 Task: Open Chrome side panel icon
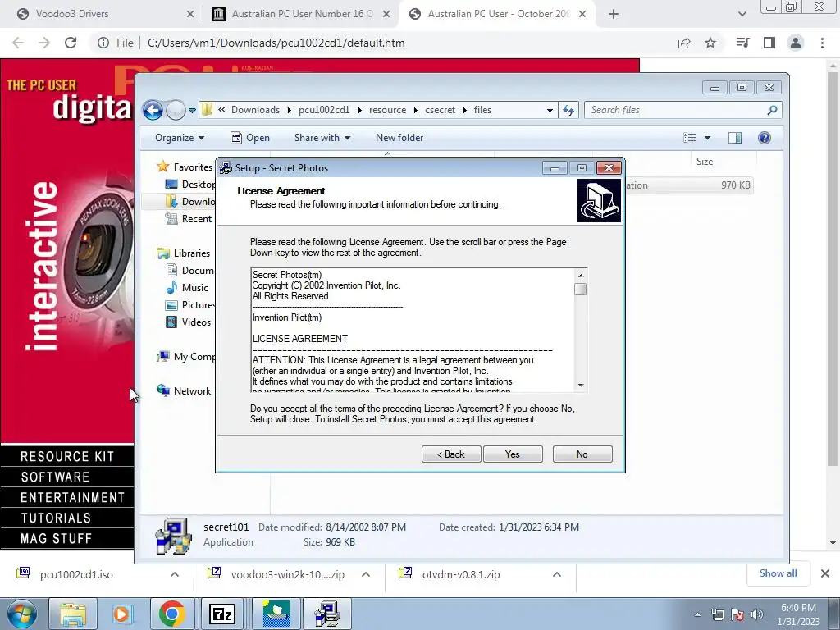click(769, 43)
